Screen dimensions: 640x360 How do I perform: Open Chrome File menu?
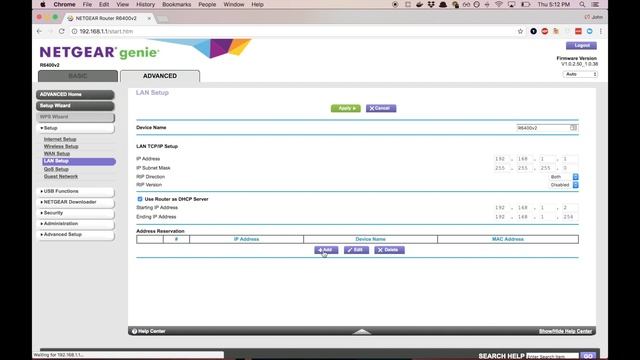[87, 4]
